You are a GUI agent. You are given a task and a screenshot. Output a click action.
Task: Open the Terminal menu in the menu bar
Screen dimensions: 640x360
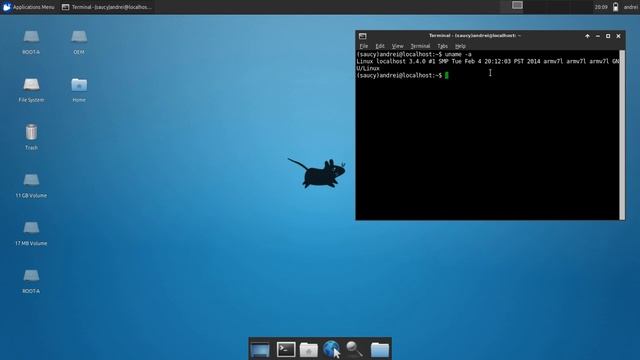point(420,46)
